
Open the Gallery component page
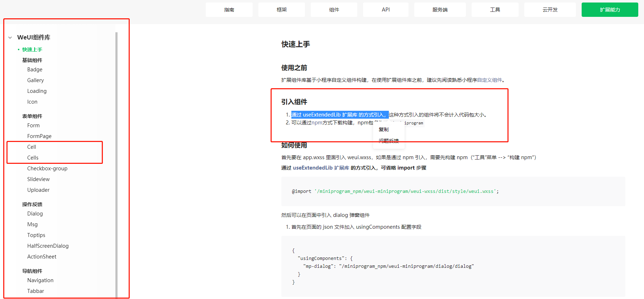pyautogui.click(x=35, y=80)
